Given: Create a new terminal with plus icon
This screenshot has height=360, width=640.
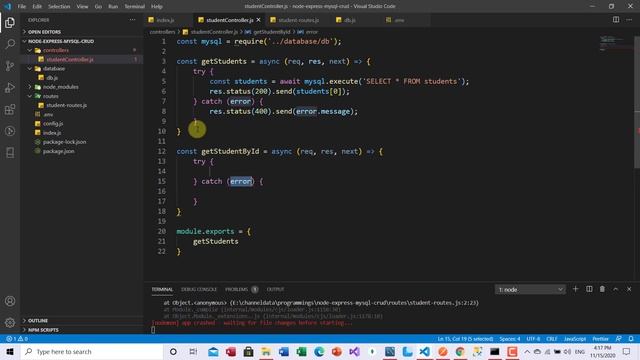Looking at the screenshot, I should tap(576, 289).
